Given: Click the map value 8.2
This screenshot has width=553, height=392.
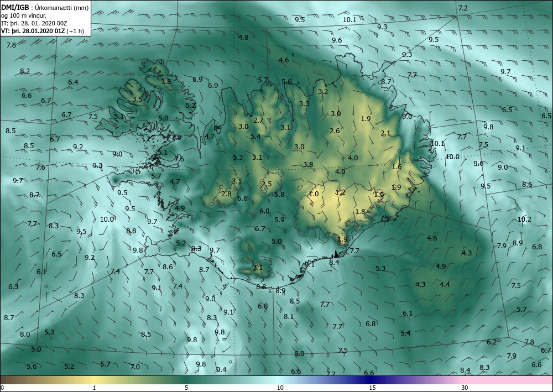Looking at the screenshot, I should (25, 71).
